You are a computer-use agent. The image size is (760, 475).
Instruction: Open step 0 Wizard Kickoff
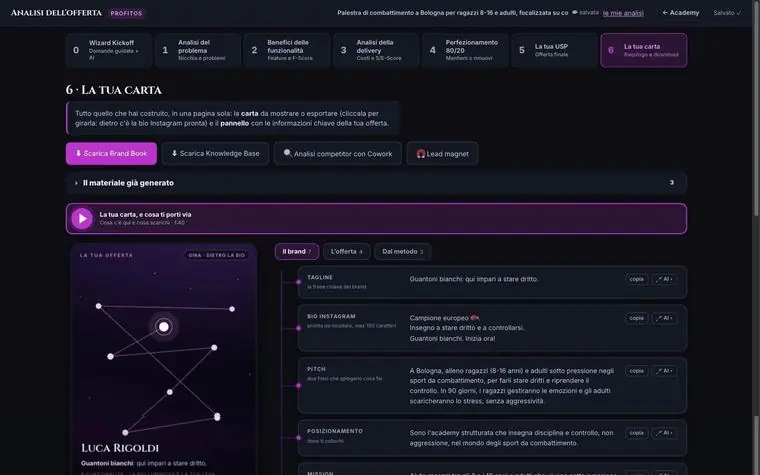109,50
